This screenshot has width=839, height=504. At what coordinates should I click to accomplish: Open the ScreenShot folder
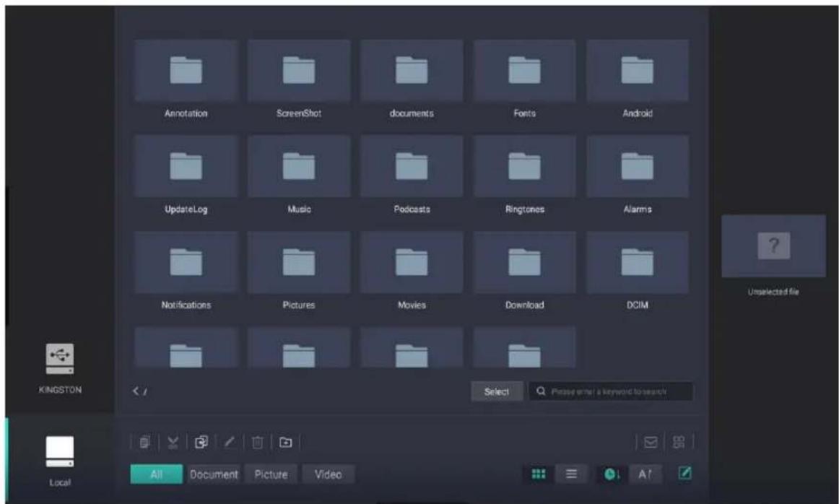tap(299, 79)
